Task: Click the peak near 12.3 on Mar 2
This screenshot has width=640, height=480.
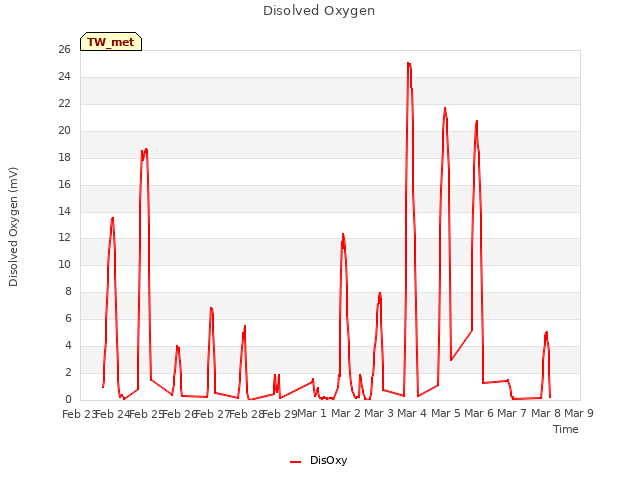Action: (343, 234)
